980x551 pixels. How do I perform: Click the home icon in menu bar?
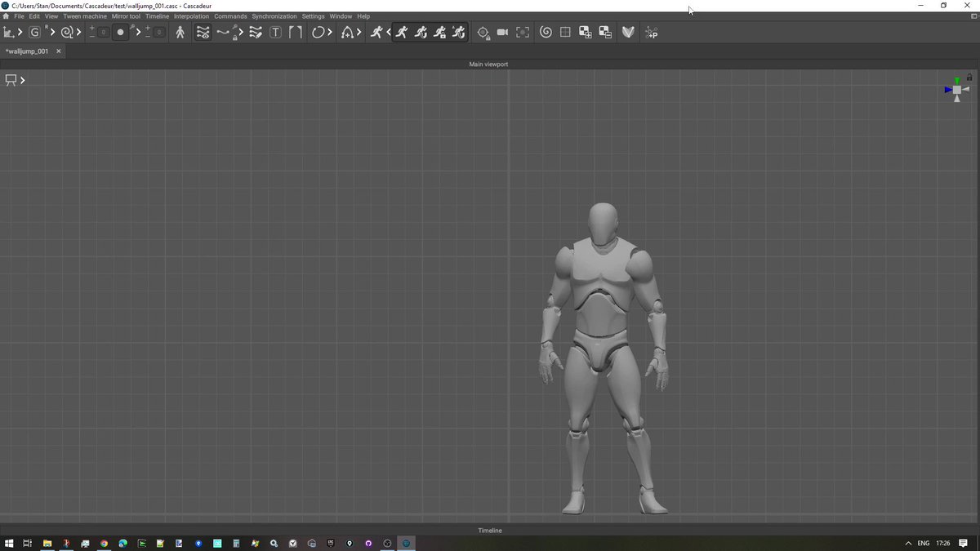6,16
